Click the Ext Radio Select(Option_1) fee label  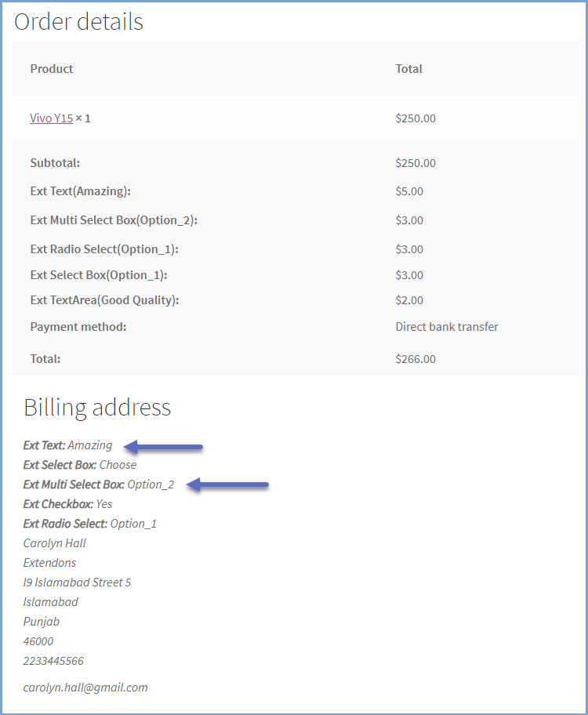105,249
